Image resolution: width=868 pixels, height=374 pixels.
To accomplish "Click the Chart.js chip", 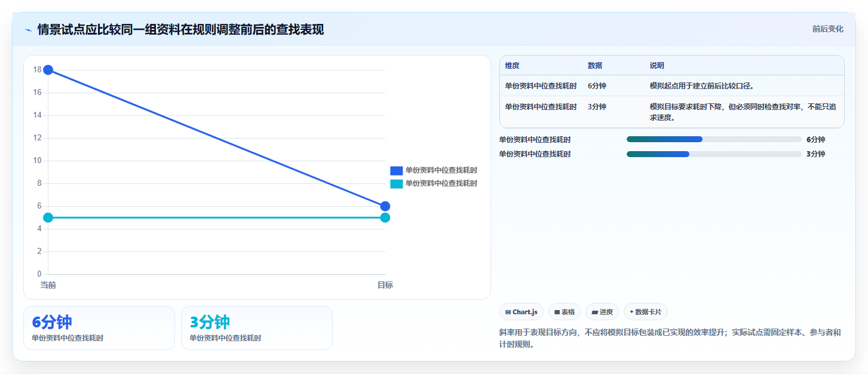I will tap(522, 312).
